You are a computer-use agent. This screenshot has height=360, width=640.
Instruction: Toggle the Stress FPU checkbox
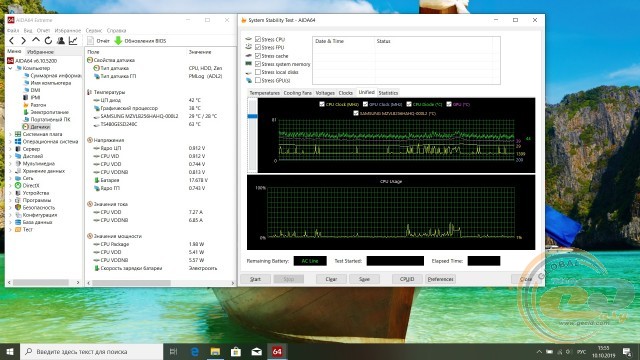click(x=258, y=47)
